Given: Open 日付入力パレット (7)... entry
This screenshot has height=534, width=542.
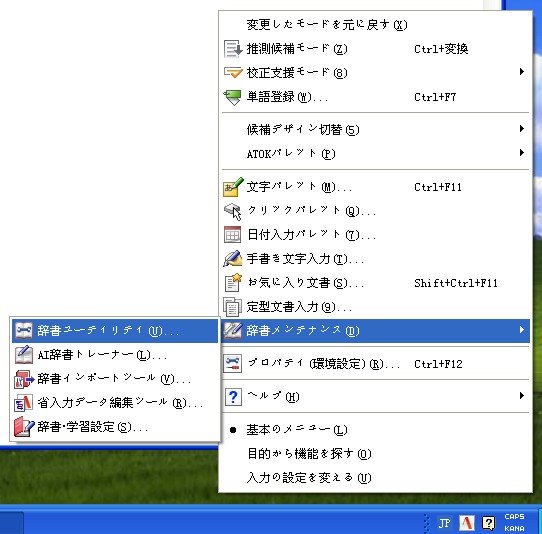Looking at the screenshot, I should point(375,235).
